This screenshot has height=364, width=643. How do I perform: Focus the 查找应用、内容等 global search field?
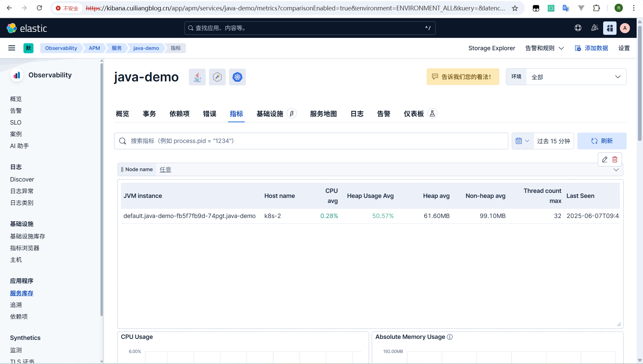click(x=310, y=28)
